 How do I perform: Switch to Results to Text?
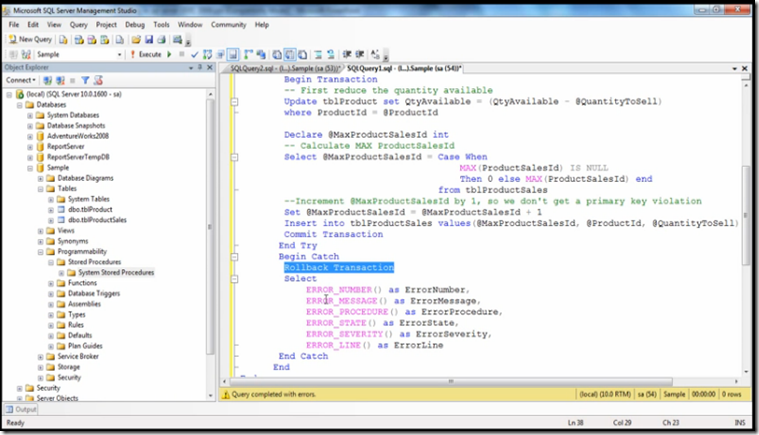point(277,55)
